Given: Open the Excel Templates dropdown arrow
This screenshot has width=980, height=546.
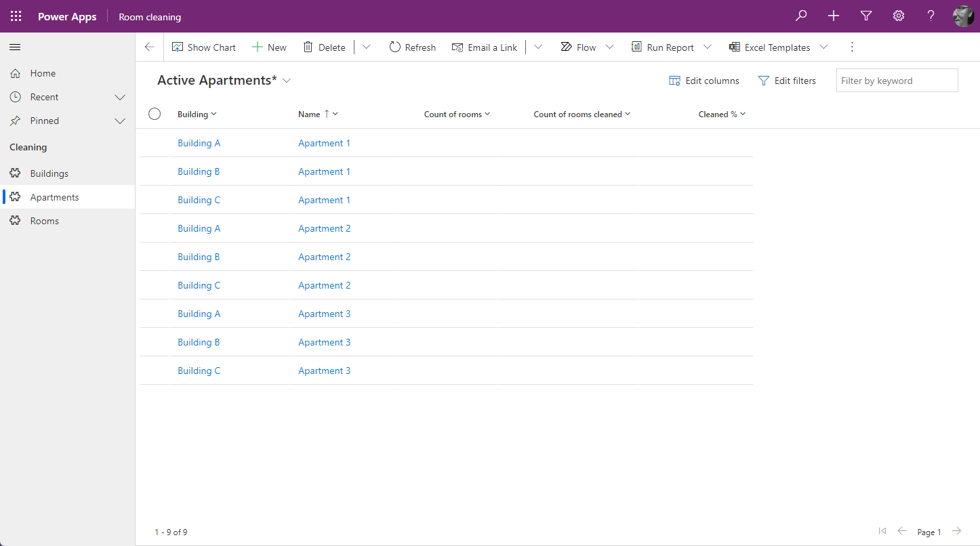Looking at the screenshot, I should click(823, 47).
